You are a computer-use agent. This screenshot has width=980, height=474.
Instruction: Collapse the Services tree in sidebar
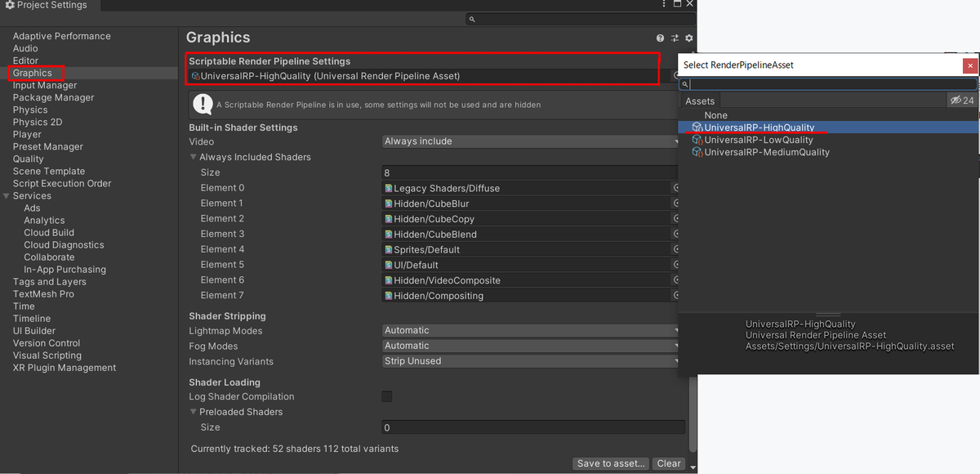click(x=7, y=196)
